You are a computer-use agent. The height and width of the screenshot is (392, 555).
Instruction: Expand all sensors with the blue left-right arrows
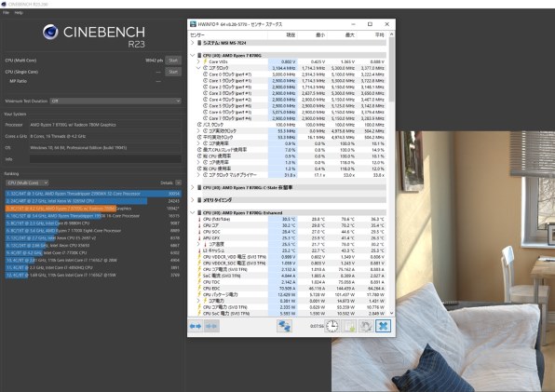[196, 326]
